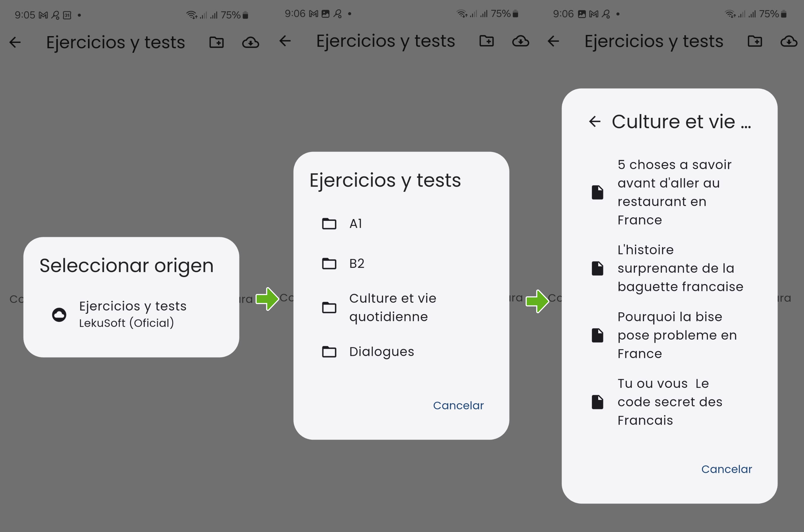Screen dimensions: 804x532
Task: Open the B2 folder
Action: coord(401,263)
